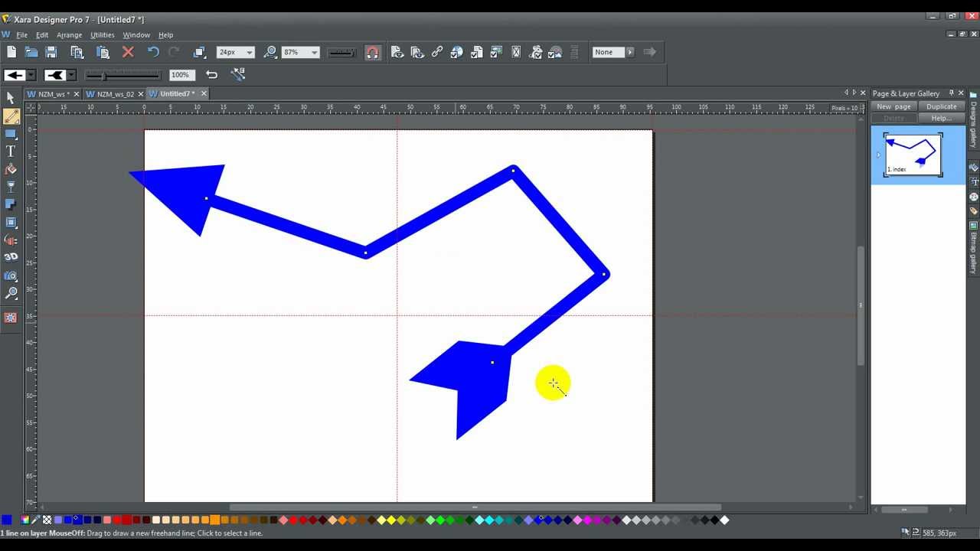Select the Photo camera tool
This screenshot has width=980, height=551.
[11, 275]
